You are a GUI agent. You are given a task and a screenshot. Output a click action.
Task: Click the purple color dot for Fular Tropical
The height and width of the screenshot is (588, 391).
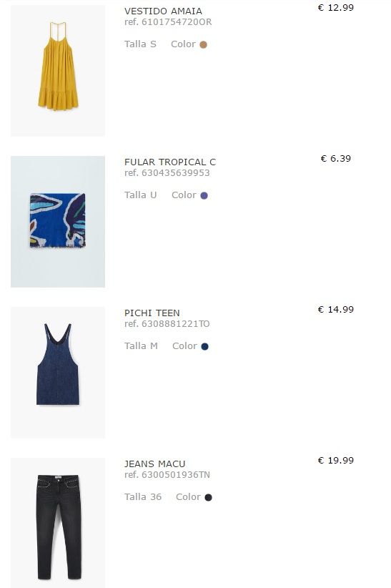[204, 195]
